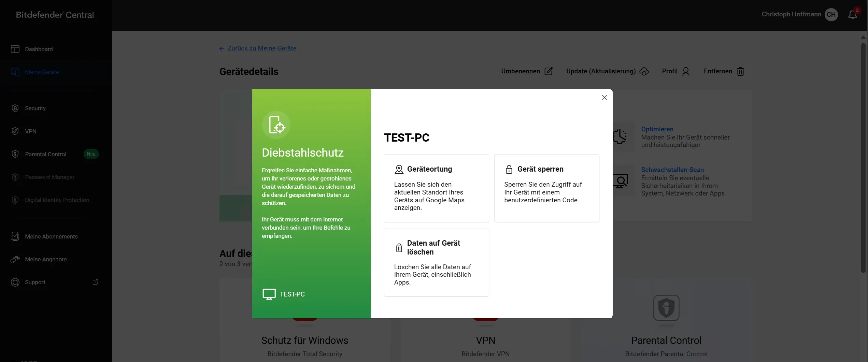Open the notifications bell with badge 2
The height and width of the screenshot is (362, 868).
point(852,14)
